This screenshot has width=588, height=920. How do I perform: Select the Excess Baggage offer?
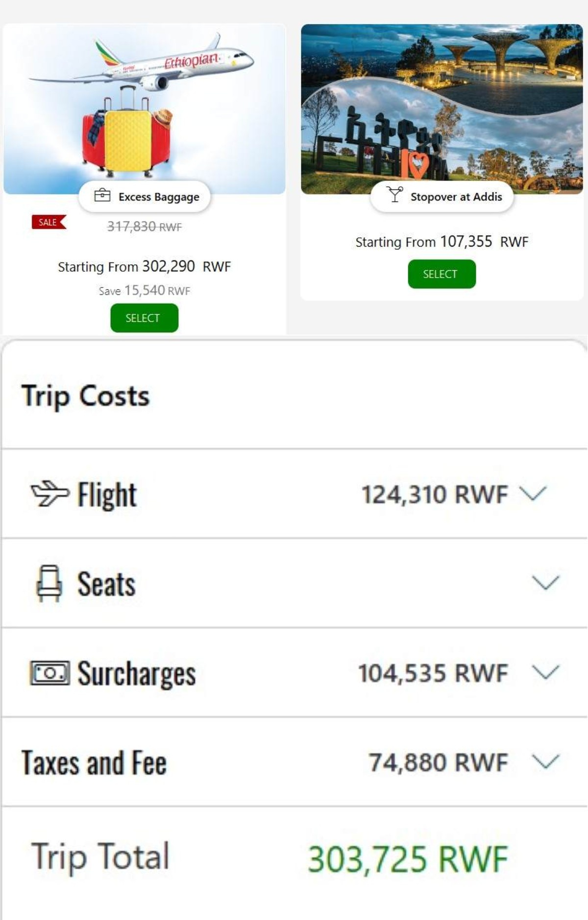(x=144, y=318)
